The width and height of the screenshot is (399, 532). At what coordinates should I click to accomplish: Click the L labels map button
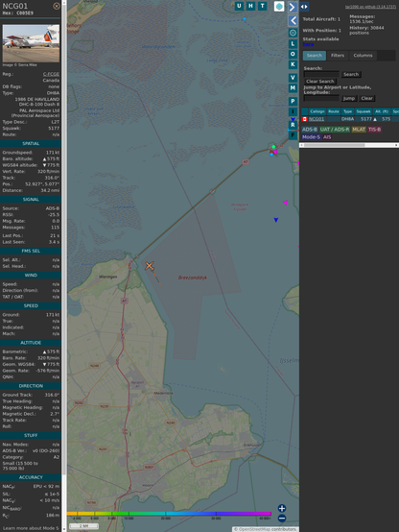pos(293,44)
